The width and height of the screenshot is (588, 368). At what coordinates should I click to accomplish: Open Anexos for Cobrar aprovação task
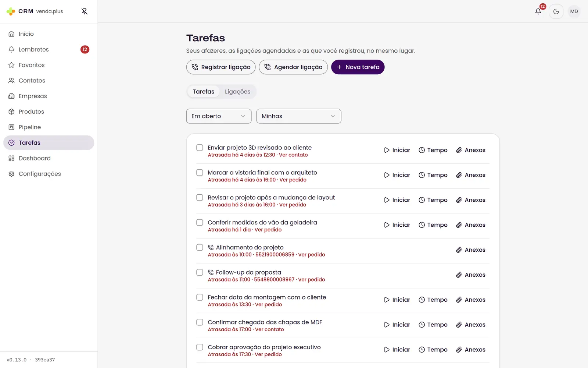tap(471, 350)
